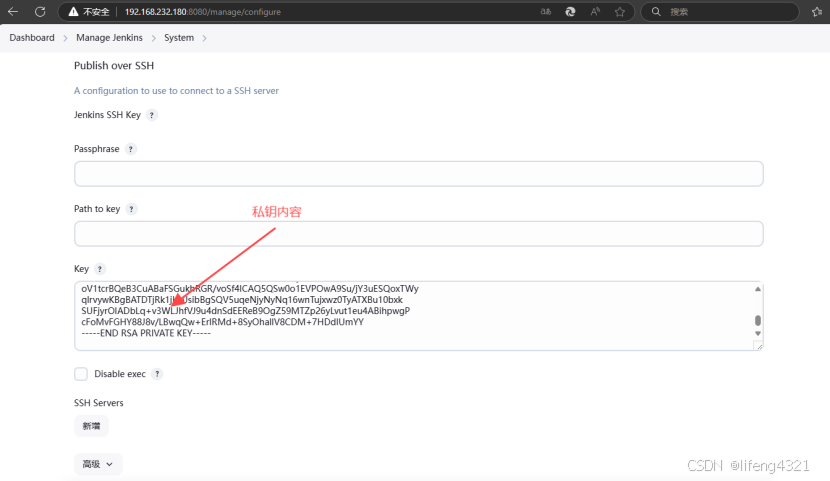The height and width of the screenshot is (481, 830).
Task: Expand breadcrumb chevron after Dashboard
Action: [x=66, y=38]
